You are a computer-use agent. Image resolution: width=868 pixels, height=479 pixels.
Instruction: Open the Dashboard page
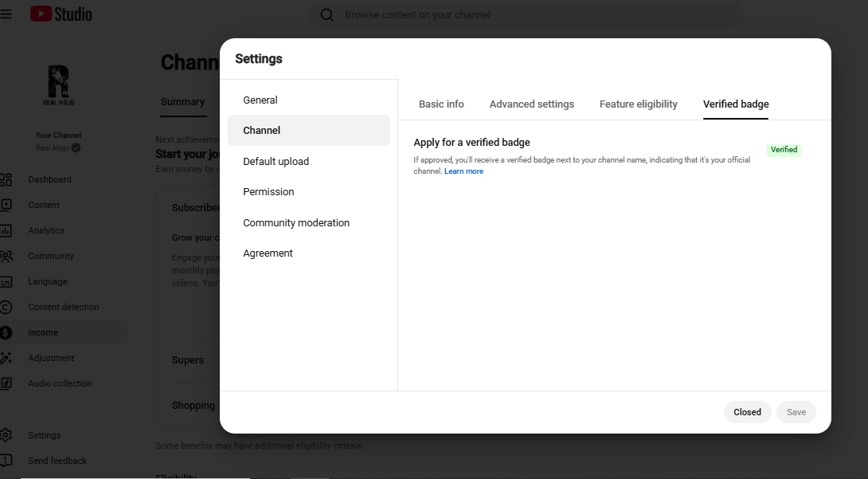coord(50,179)
